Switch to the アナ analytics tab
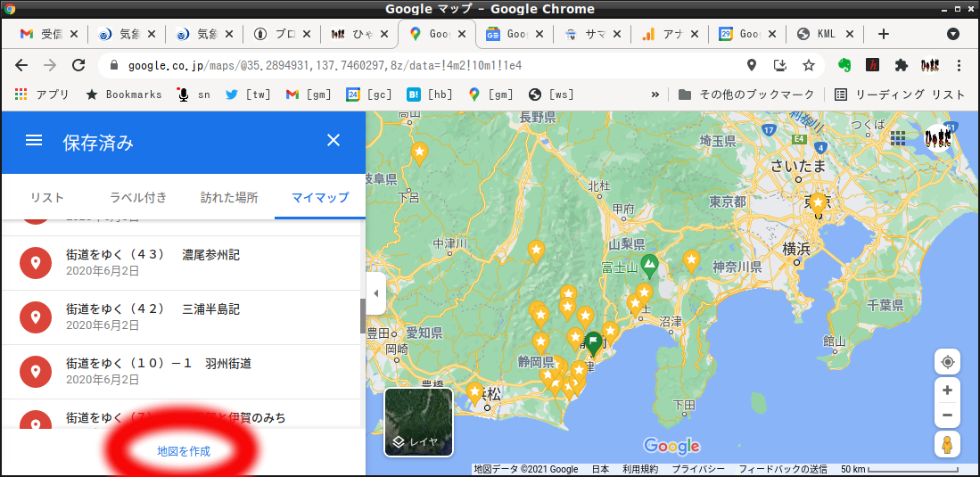The width and height of the screenshot is (980, 477). tap(669, 35)
